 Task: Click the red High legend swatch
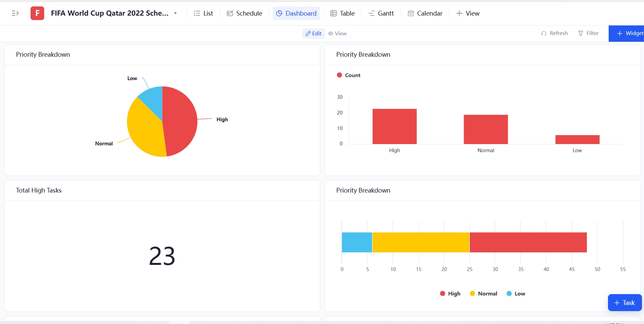443,293
